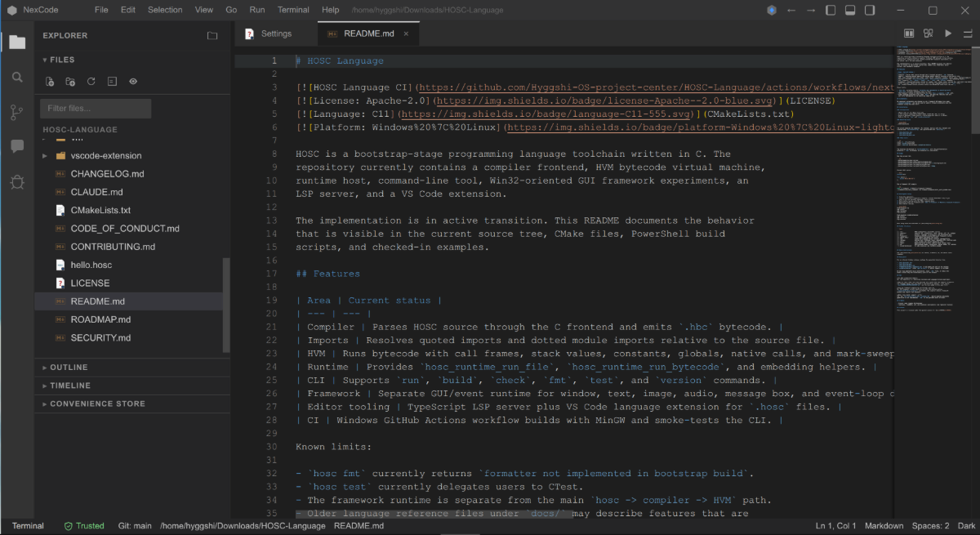Toggle the right sidebar layout icon
Viewport: 980px width, 535px height.
(x=870, y=10)
